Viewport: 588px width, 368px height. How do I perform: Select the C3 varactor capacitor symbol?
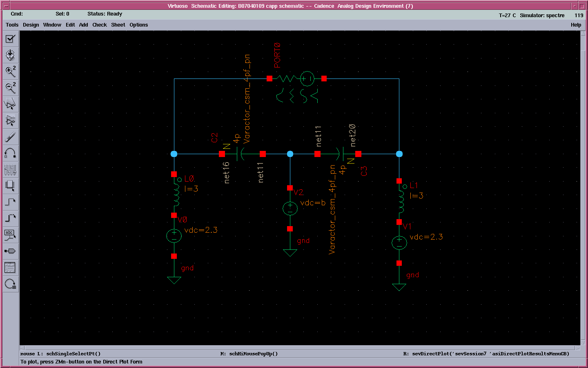point(338,154)
